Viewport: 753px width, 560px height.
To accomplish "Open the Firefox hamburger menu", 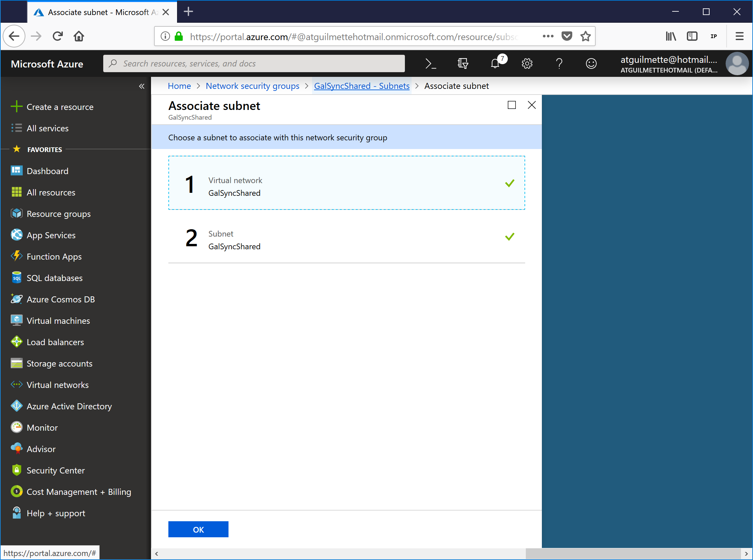I will [x=739, y=36].
